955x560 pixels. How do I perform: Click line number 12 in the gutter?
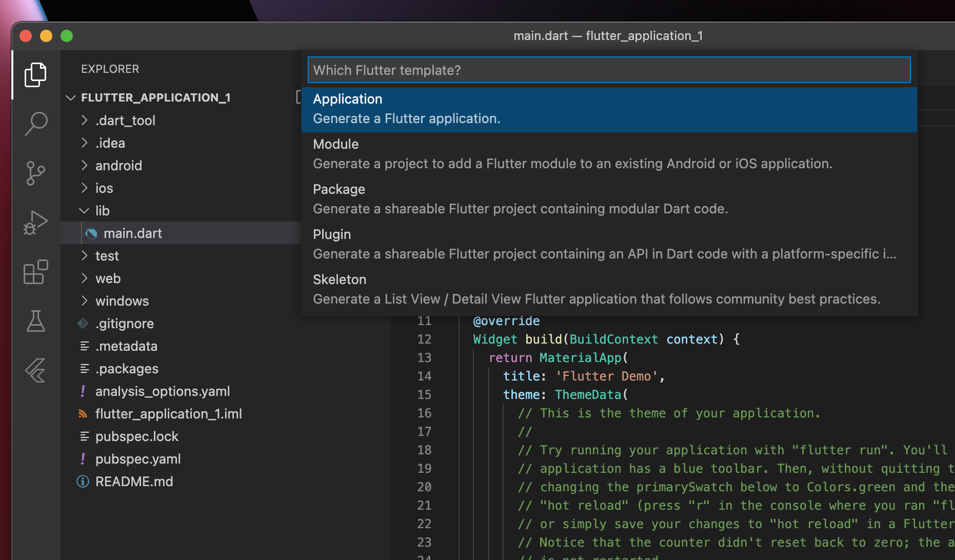click(x=424, y=339)
